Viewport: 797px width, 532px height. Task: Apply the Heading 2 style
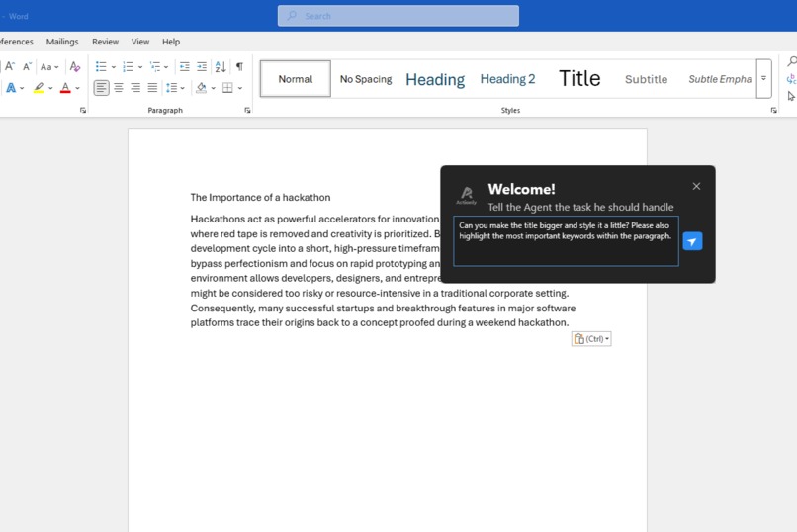[508, 79]
